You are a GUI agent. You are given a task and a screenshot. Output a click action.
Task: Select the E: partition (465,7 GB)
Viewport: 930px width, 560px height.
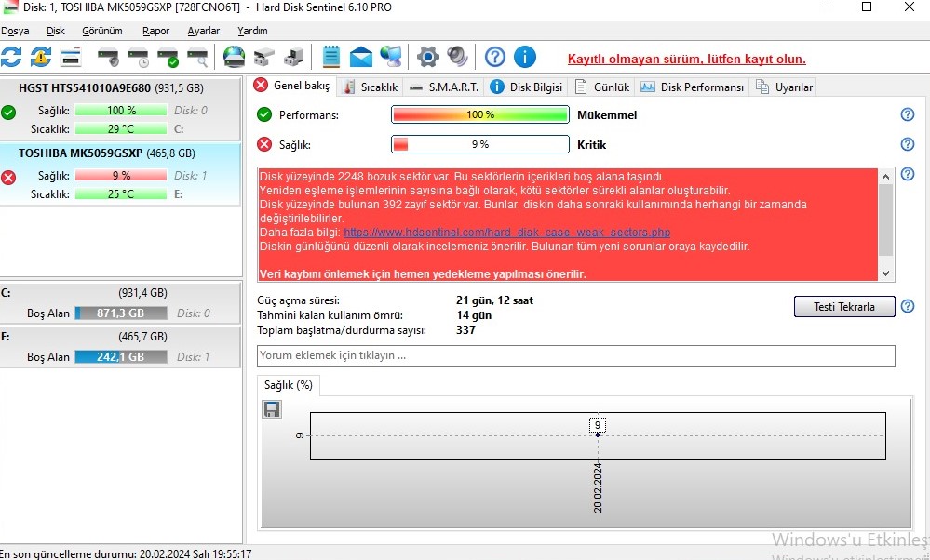tap(120, 347)
